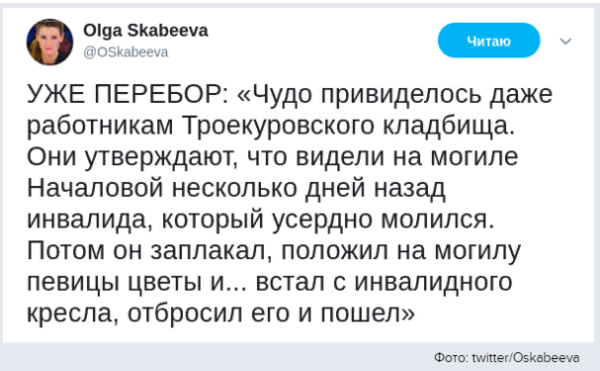Click the phrase несколько дней назад
This screenshot has width=600, height=371.
309,188
